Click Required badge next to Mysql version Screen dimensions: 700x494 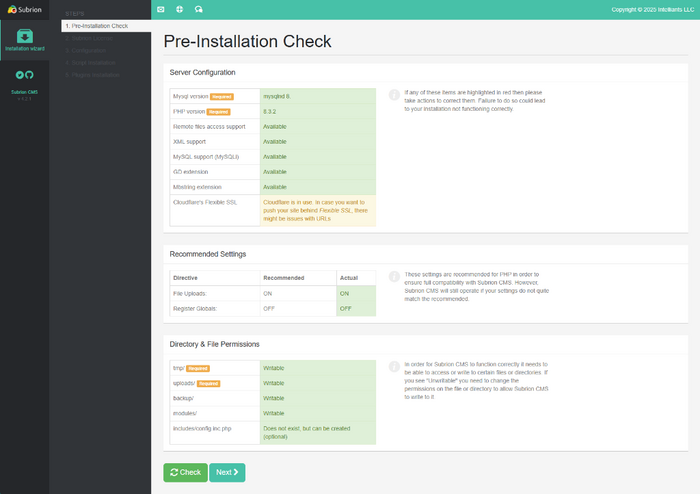point(222,97)
